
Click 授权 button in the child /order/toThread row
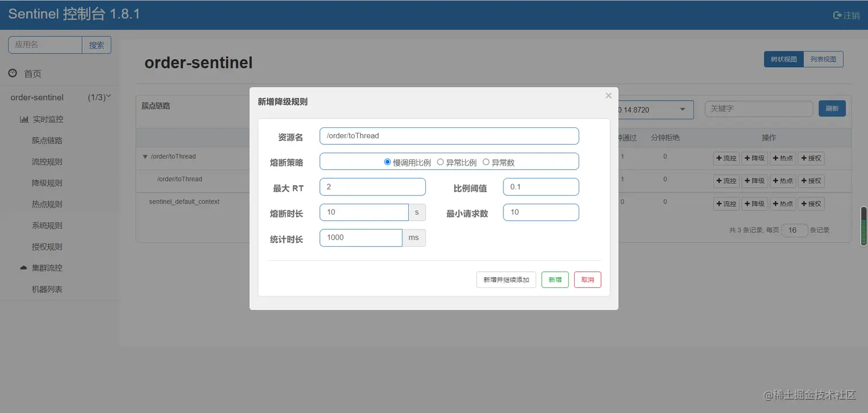pos(811,181)
